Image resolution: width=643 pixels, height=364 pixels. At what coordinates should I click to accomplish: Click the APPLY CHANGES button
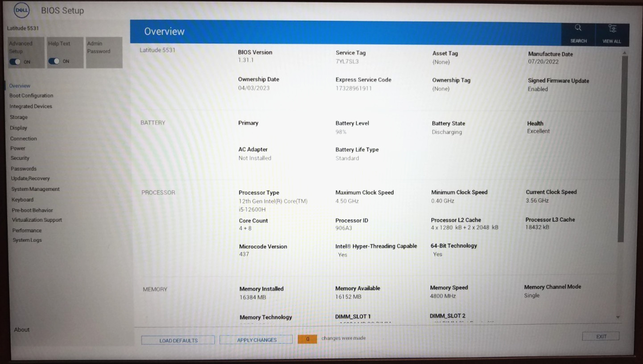[x=256, y=339]
